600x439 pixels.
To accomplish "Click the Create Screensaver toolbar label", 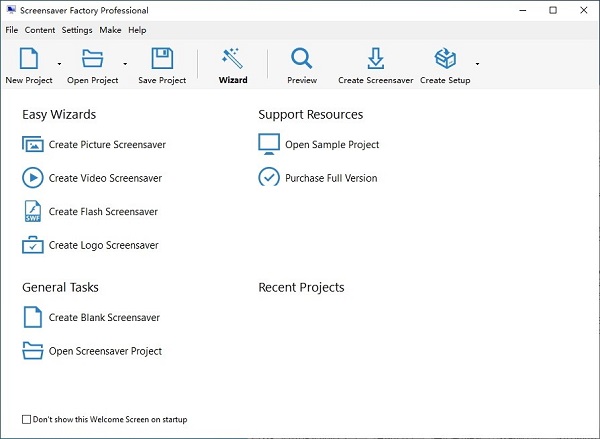I will 376,80.
